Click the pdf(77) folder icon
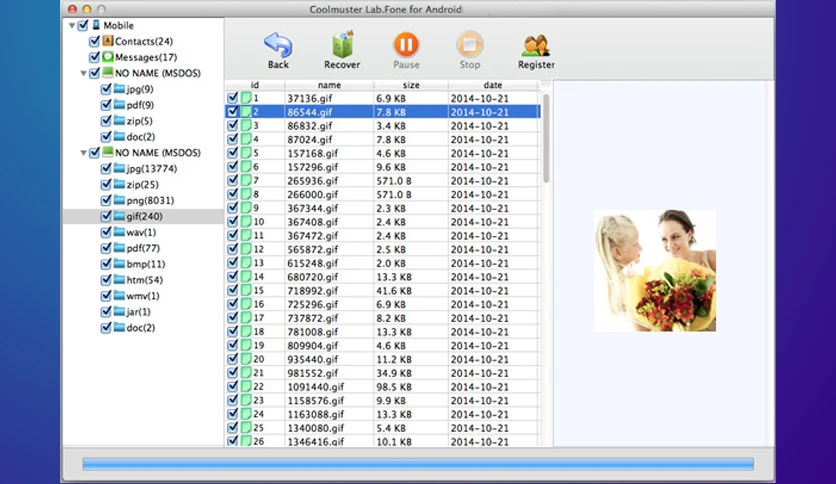836x484 pixels. [119, 248]
